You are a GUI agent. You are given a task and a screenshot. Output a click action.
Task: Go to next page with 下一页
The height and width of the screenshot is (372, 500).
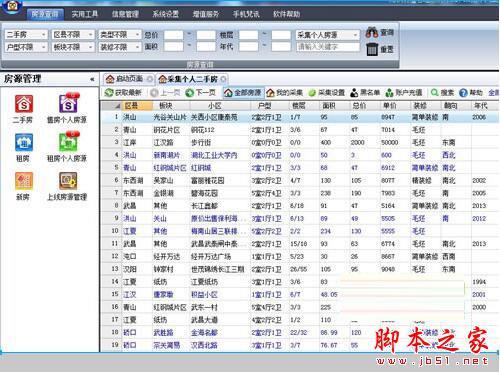coord(200,92)
